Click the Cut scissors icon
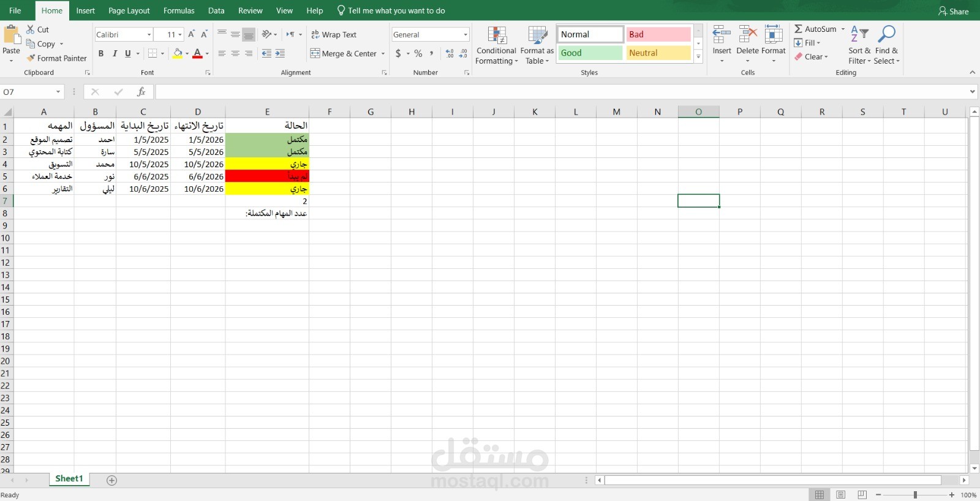 [31, 29]
